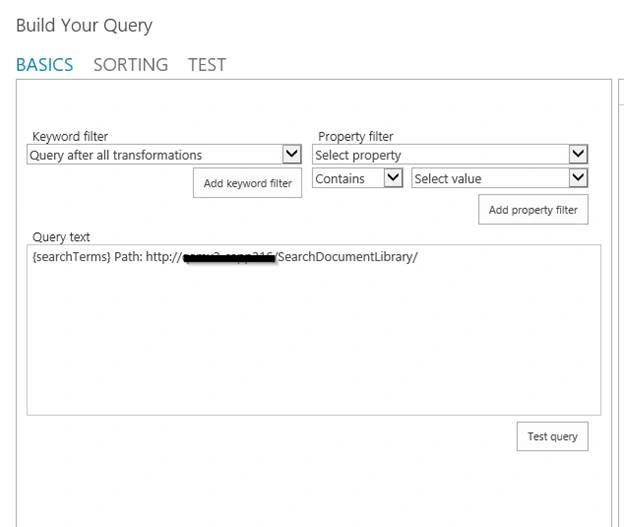The width and height of the screenshot is (624, 527).
Task: Click the Add property filter button
Action: pos(533,209)
